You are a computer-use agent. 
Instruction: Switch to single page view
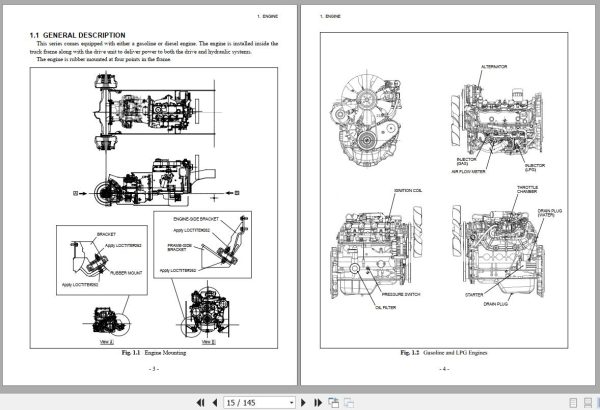pos(573,403)
